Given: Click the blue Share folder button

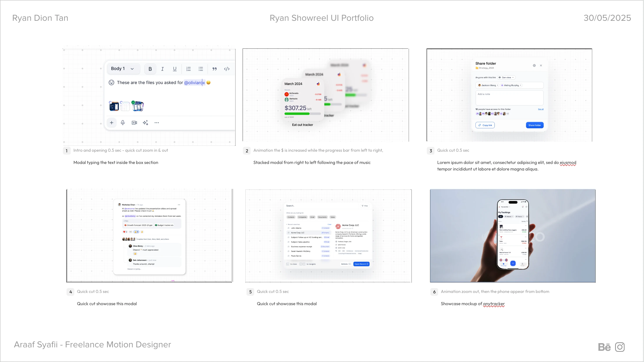Looking at the screenshot, I should tap(535, 125).
